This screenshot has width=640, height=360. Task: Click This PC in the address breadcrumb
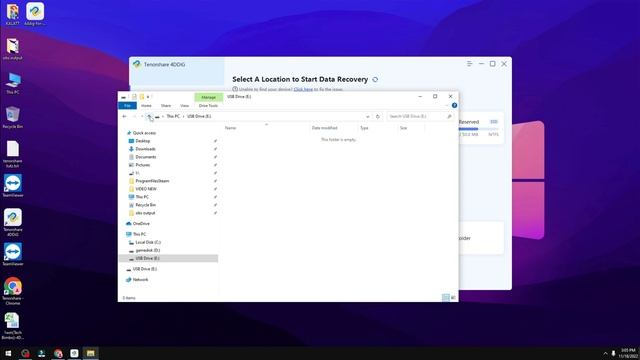pos(173,116)
